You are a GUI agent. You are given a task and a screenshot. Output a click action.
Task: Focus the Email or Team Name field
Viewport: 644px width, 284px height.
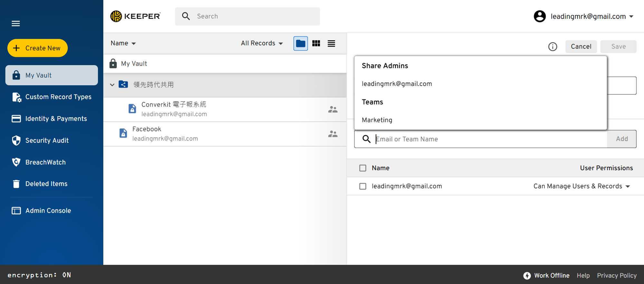490,139
